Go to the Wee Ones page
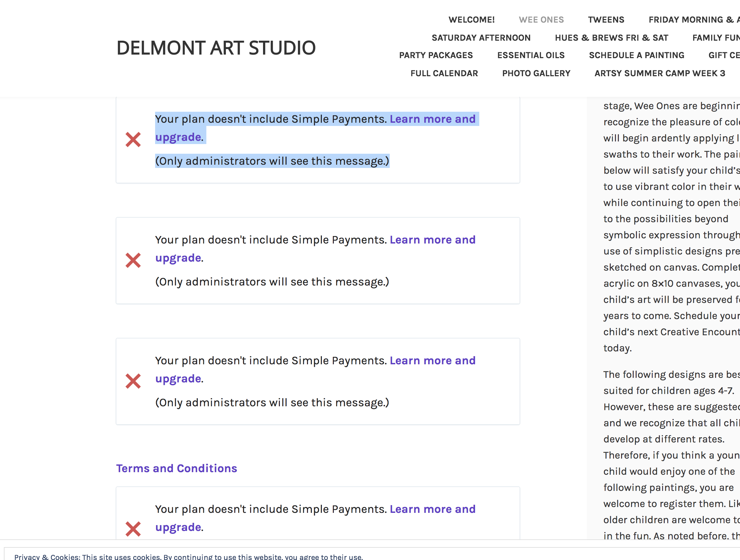 point(541,20)
